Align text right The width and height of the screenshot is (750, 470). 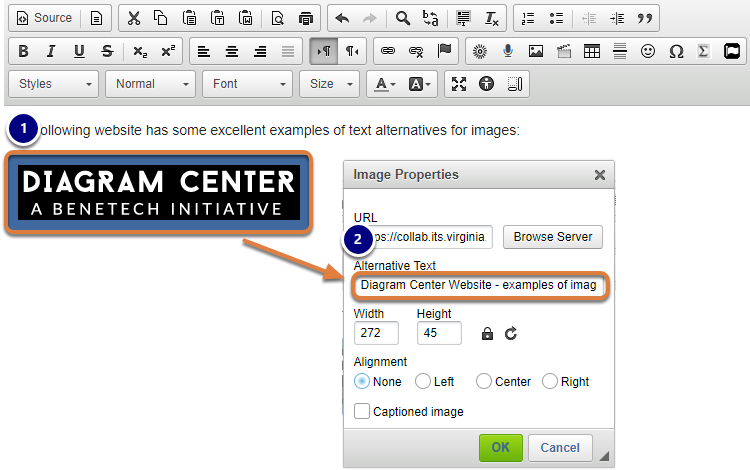click(260, 51)
